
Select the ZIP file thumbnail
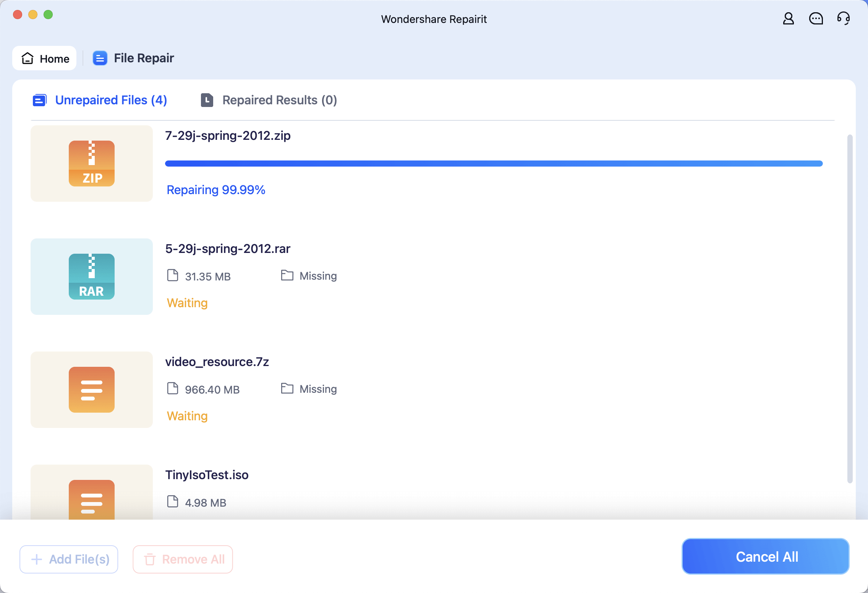92,164
